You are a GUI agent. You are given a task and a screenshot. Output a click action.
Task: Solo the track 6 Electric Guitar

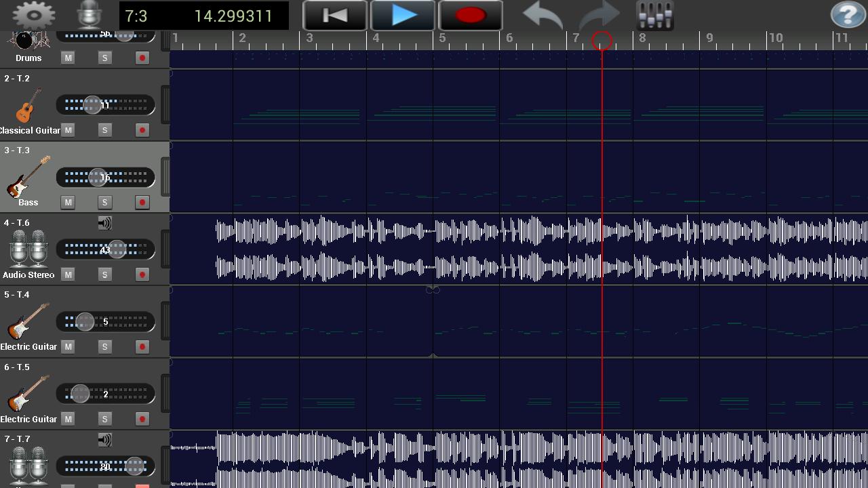tap(104, 419)
